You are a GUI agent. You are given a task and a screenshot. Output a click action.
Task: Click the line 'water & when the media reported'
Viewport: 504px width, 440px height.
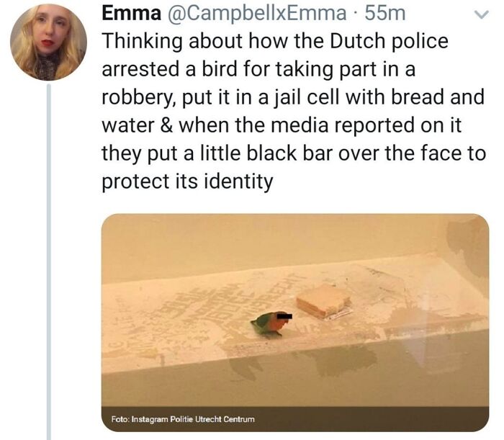[x=282, y=126]
